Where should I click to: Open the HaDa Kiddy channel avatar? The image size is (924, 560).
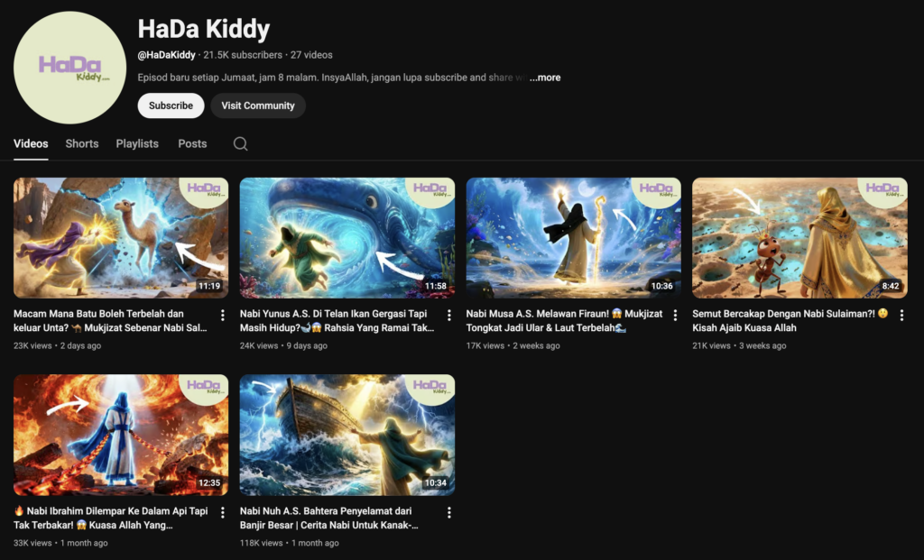pyautogui.click(x=70, y=68)
